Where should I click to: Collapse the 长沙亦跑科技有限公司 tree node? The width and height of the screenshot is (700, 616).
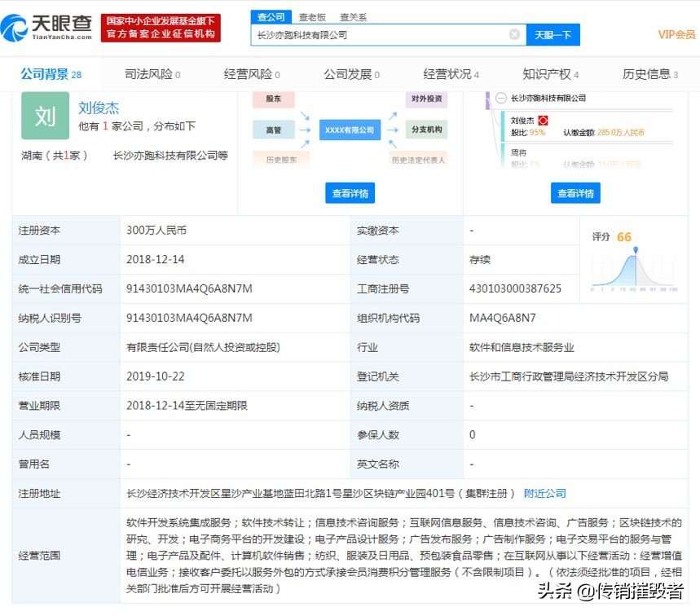[501, 98]
